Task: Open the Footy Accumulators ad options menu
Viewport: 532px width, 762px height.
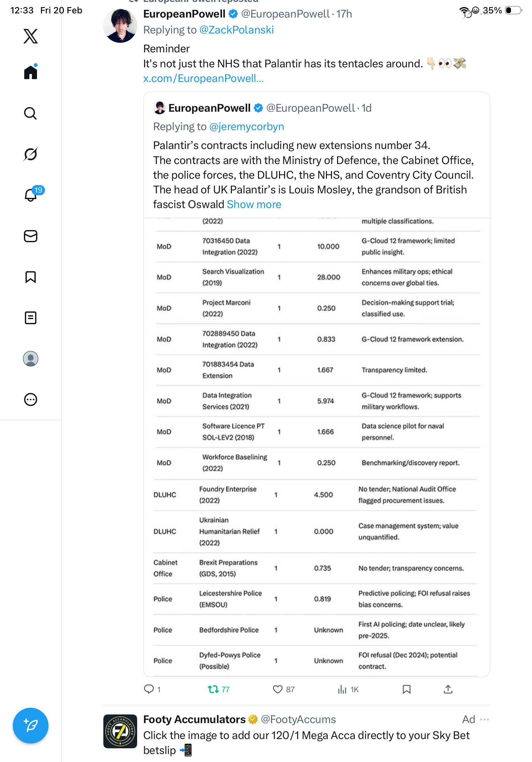Action: click(484, 720)
